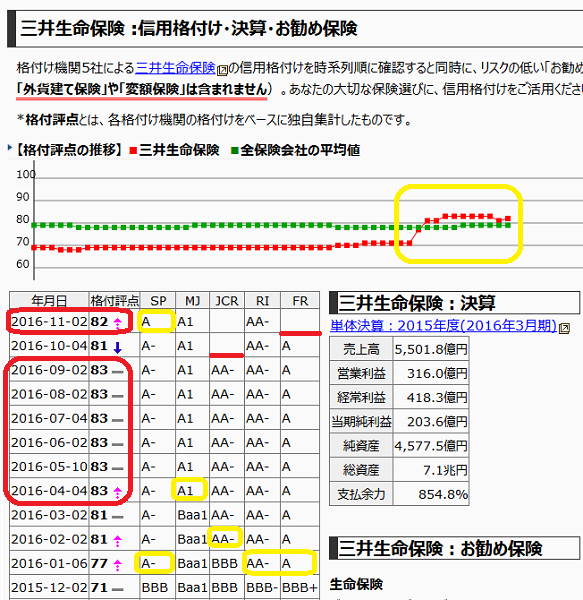Click the external-link icon after 単体決算 link
The height and width of the screenshot is (600, 583).
pyautogui.click(x=564, y=328)
